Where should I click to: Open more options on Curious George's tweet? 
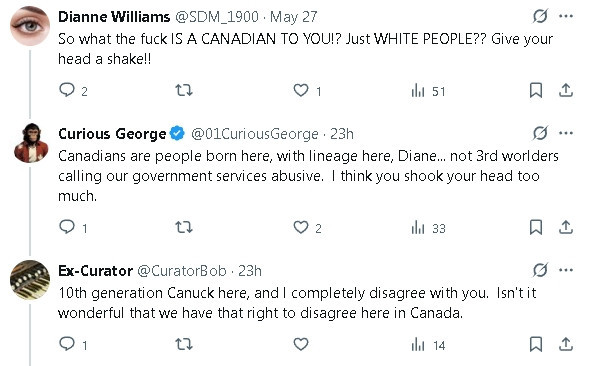pos(566,133)
